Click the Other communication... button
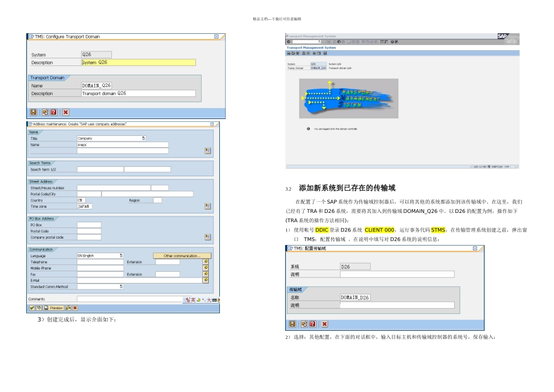The height and width of the screenshot is (392, 554). click(x=182, y=256)
